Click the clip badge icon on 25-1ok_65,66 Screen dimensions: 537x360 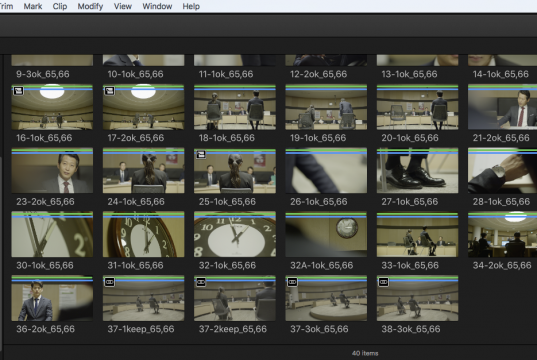click(201, 154)
